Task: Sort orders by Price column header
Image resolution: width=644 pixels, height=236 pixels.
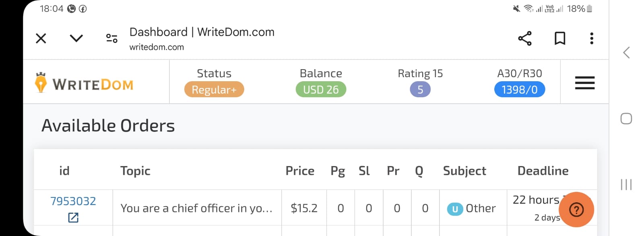Action: 300,171
